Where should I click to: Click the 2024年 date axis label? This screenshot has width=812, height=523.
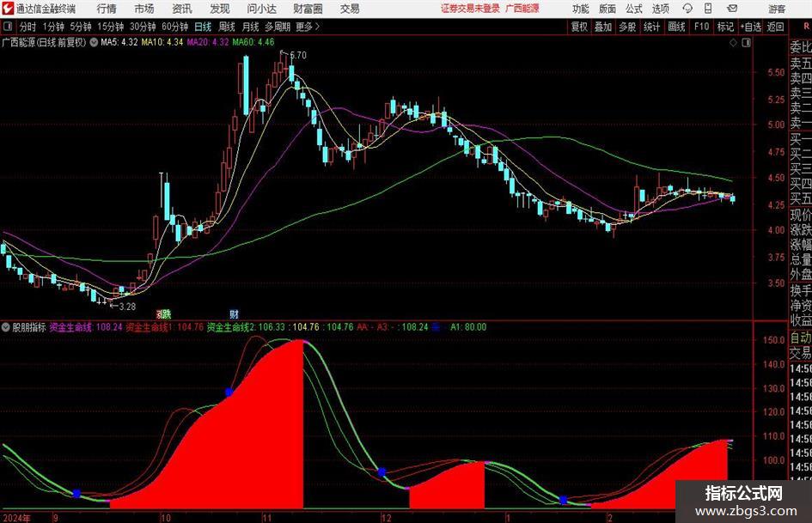pyautogui.click(x=16, y=518)
